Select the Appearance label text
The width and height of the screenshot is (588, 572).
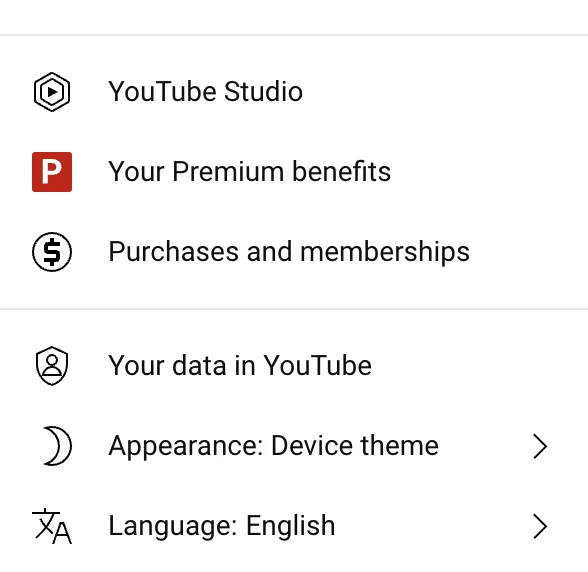click(x=186, y=446)
